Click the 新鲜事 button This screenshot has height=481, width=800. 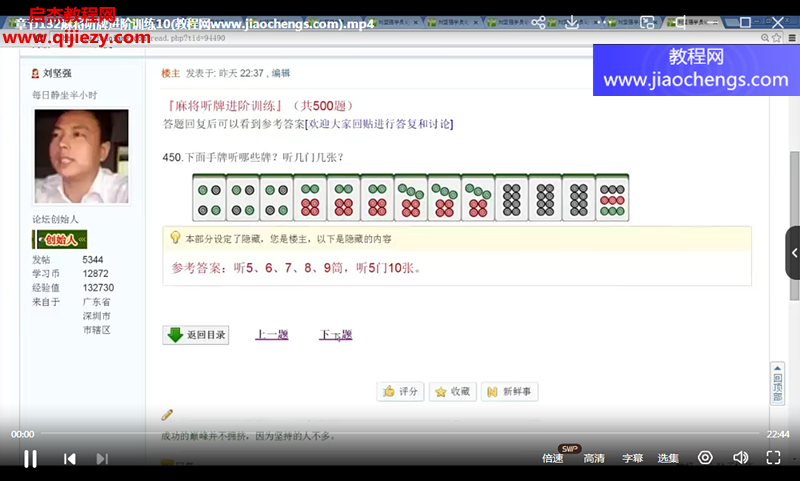pos(509,391)
